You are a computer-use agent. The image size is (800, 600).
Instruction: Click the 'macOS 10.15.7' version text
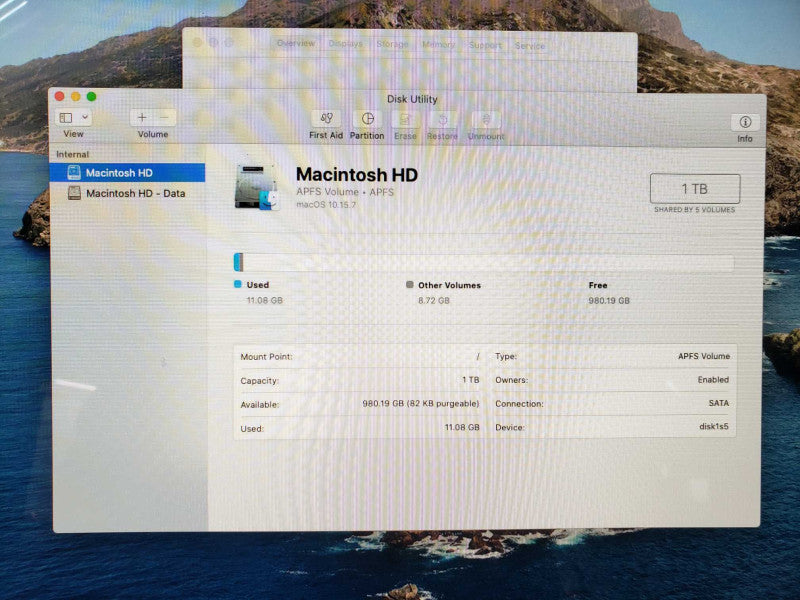(x=326, y=205)
